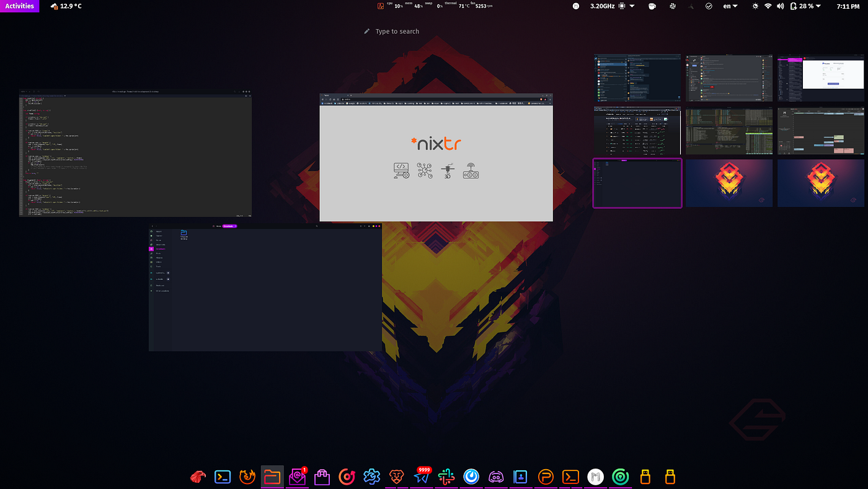The height and width of the screenshot is (489, 868).
Task: Open the blue folder in file manager window
Action: click(184, 233)
